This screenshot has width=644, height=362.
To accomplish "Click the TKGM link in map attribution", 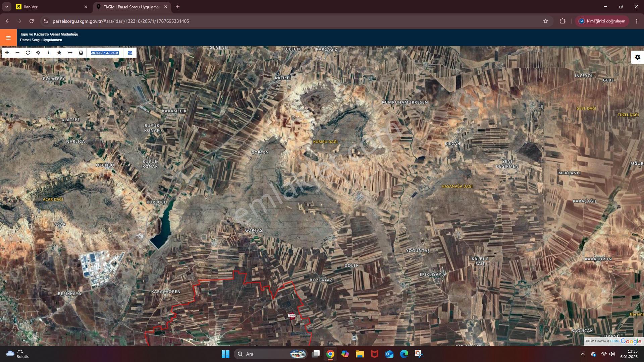I will coord(614,341).
